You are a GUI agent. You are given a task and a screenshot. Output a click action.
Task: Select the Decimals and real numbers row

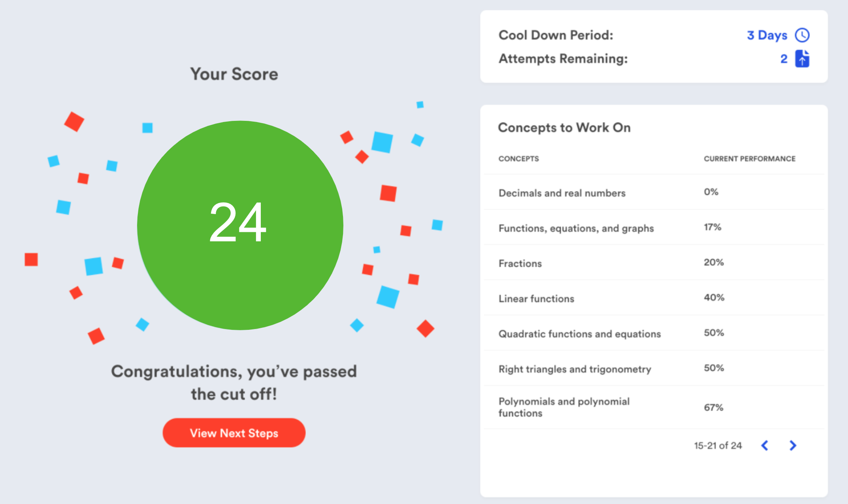[x=562, y=193]
